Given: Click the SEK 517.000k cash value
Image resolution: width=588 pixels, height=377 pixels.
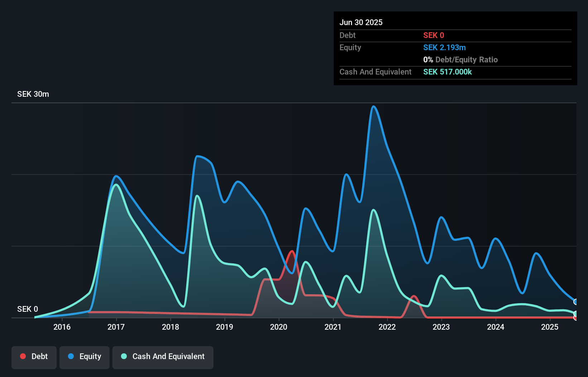Looking at the screenshot, I should pyautogui.click(x=448, y=72).
